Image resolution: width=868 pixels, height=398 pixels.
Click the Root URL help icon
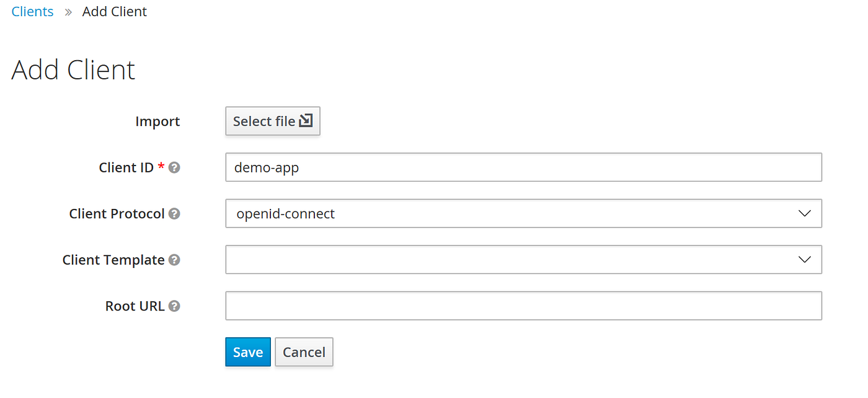point(175,306)
